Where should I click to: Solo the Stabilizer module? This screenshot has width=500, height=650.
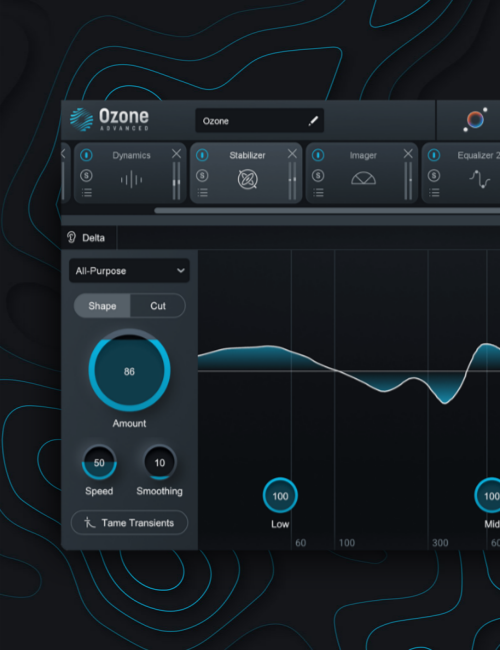pos(202,176)
